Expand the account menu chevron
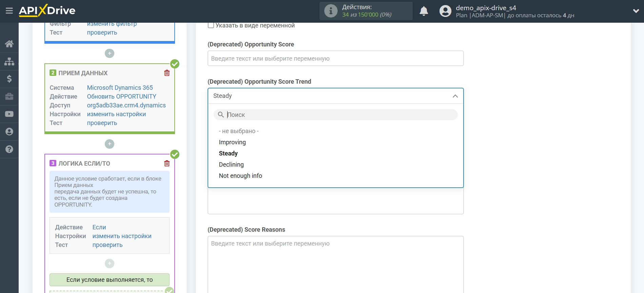Screen dimensions: 644x293 point(636,11)
